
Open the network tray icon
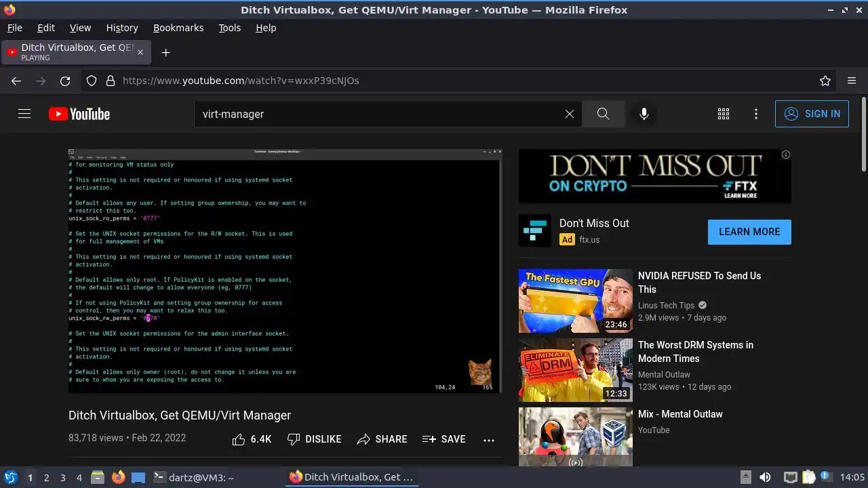click(x=790, y=477)
